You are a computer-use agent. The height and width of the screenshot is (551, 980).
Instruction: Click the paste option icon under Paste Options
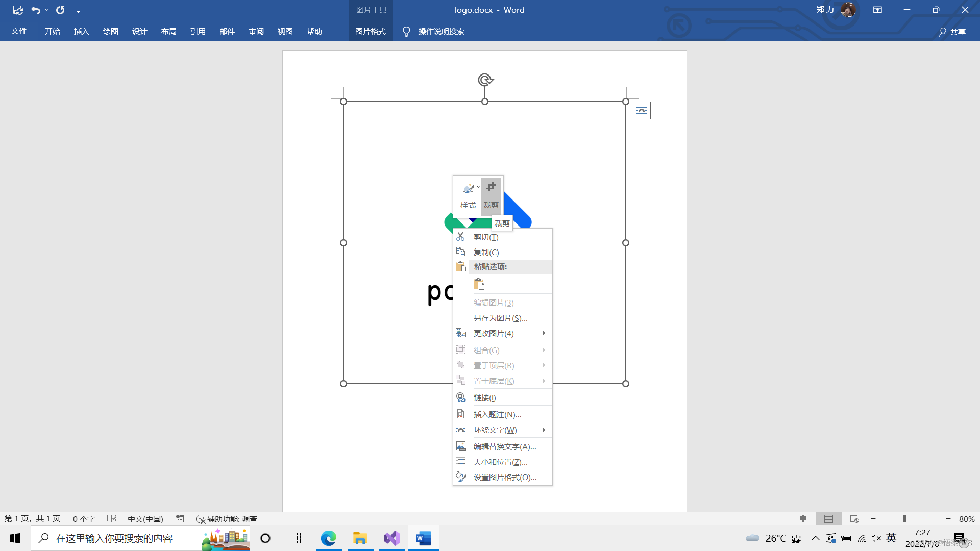(x=479, y=284)
